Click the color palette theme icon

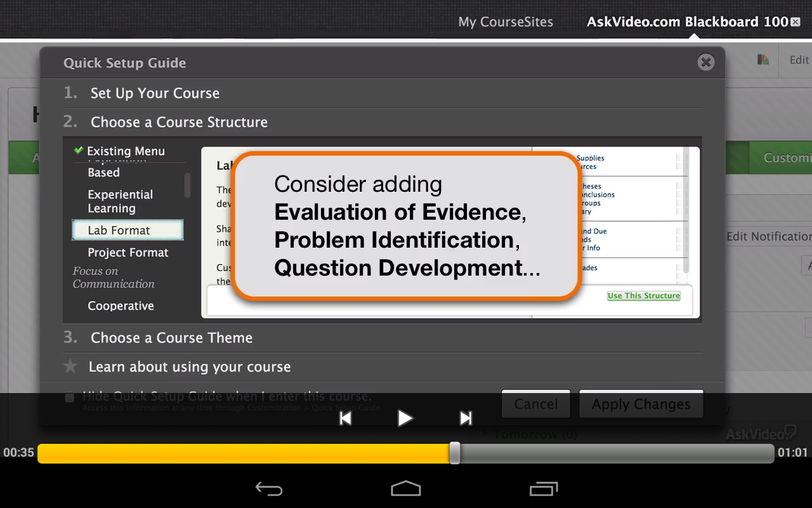coord(763,60)
